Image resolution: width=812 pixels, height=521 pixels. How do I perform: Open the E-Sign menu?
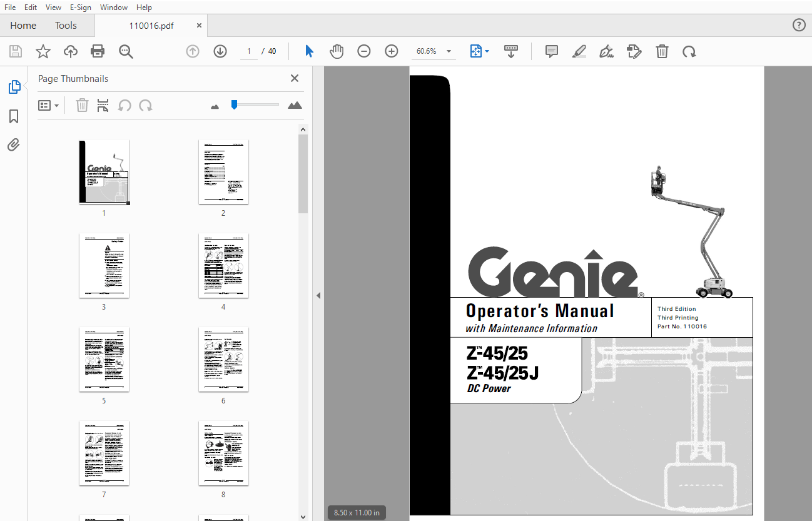click(x=81, y=7)
